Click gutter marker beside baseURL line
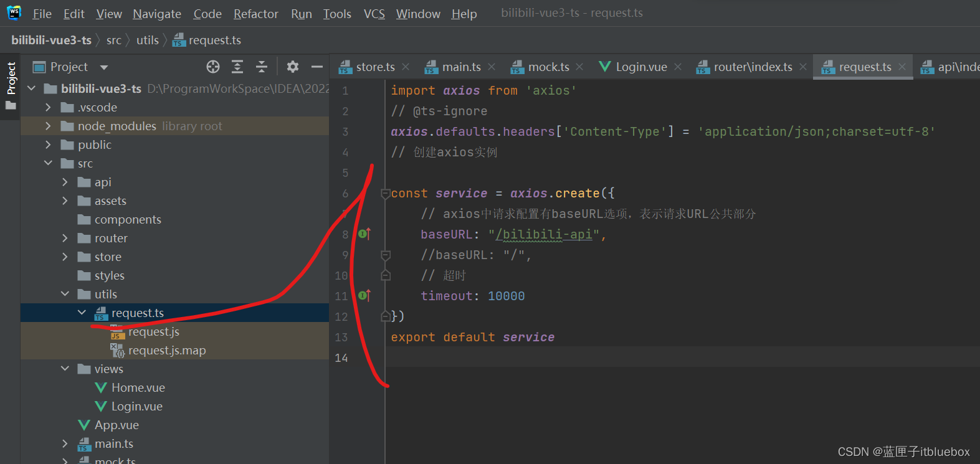Screen dimensions: 980x464 pos(364,234)
